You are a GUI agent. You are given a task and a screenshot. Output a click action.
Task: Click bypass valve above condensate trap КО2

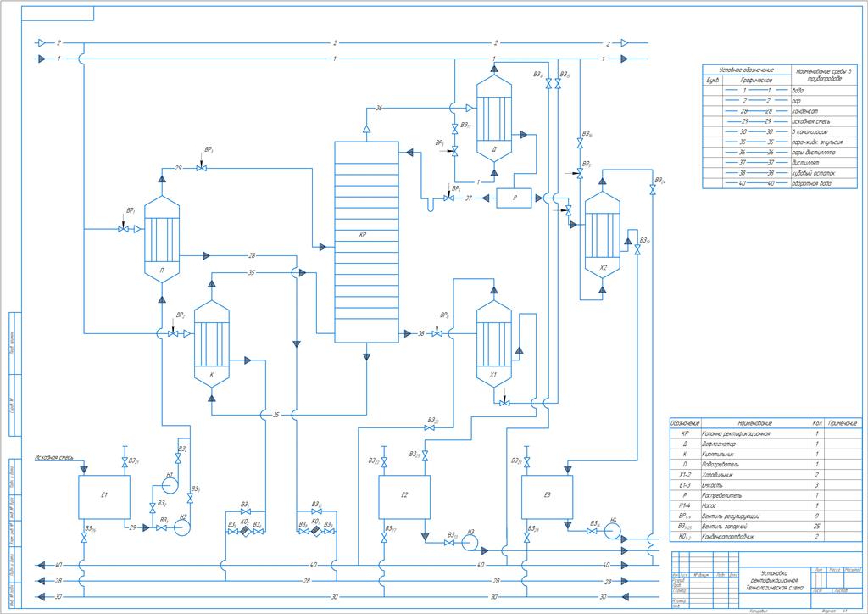[245, 511]
